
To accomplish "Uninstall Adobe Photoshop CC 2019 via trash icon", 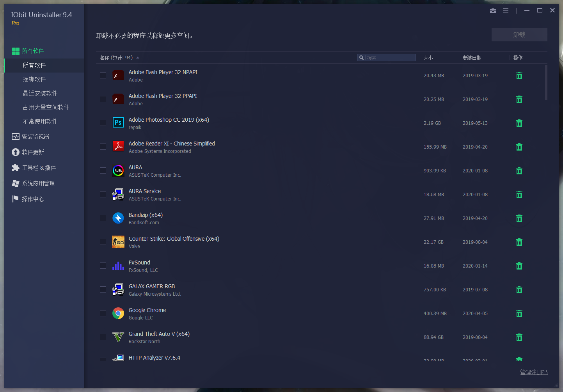I will tap(519, 123).
